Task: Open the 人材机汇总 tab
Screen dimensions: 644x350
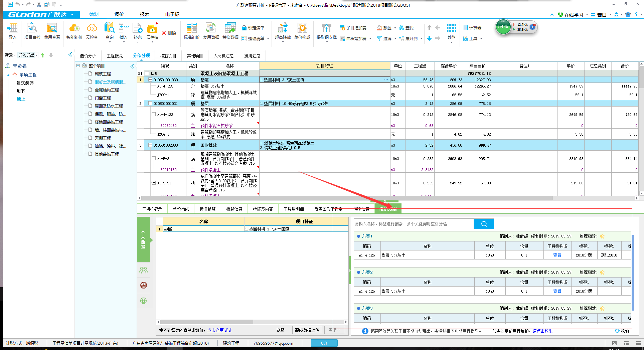Action: (x=223, y=56)
